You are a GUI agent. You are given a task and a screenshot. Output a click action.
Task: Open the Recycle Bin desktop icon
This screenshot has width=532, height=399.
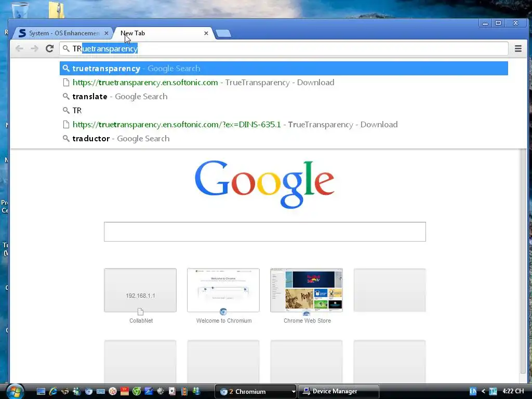tap(20, 9)
